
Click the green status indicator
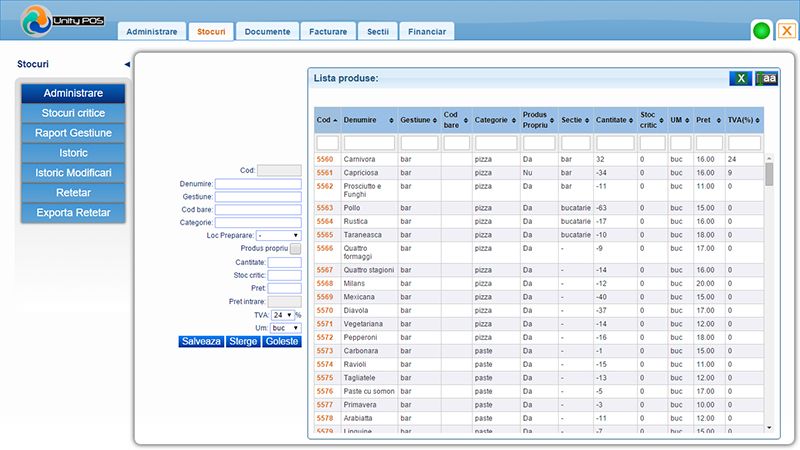coord(762,31)
